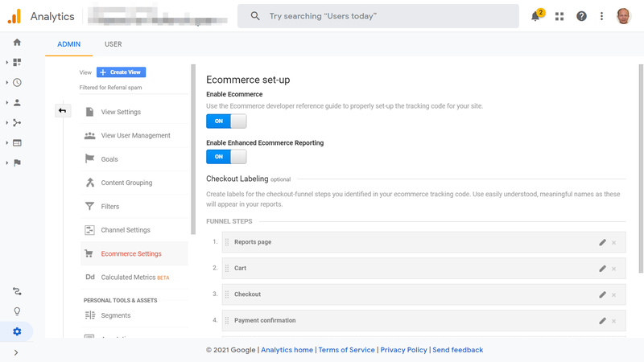Toggle Enable Enhanced Ecommerce Reporting switch
This screenshot has width=644, height=362.
(226, 157)
